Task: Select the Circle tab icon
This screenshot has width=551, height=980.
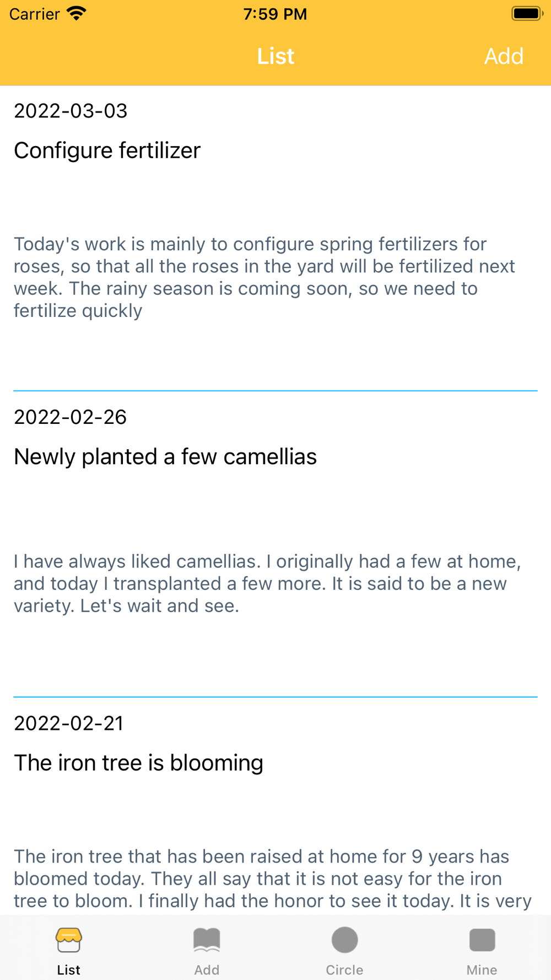Action: (344, 940)
